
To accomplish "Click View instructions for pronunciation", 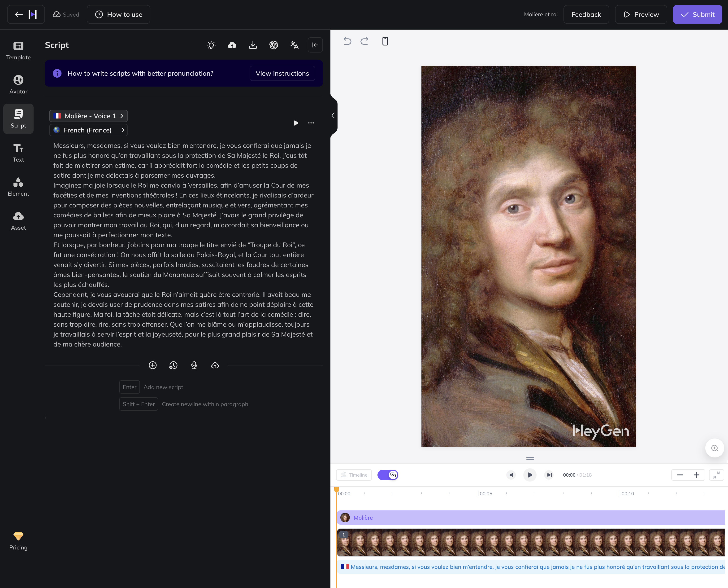I will pos(282,74).
